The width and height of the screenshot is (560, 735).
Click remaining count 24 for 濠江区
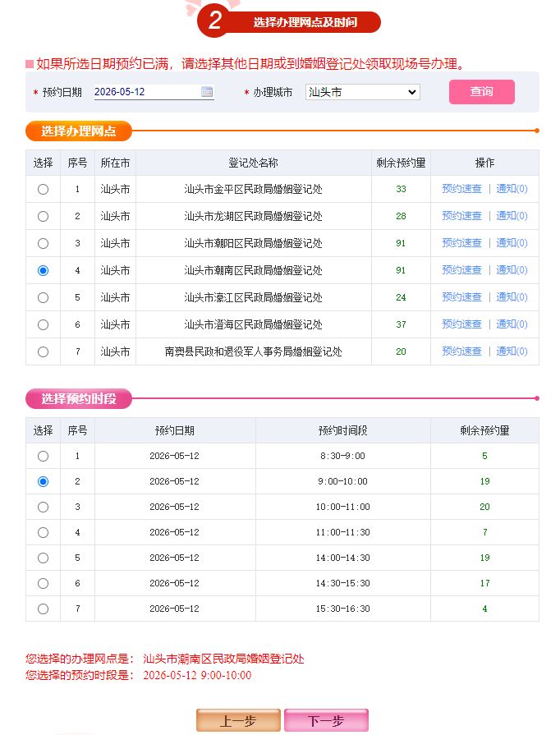click(401, 297)
